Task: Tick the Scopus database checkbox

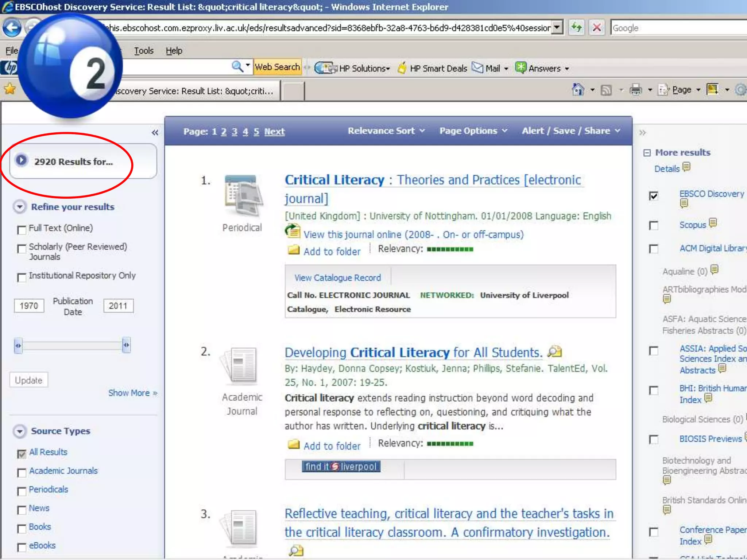Action: tap(654, 226)
